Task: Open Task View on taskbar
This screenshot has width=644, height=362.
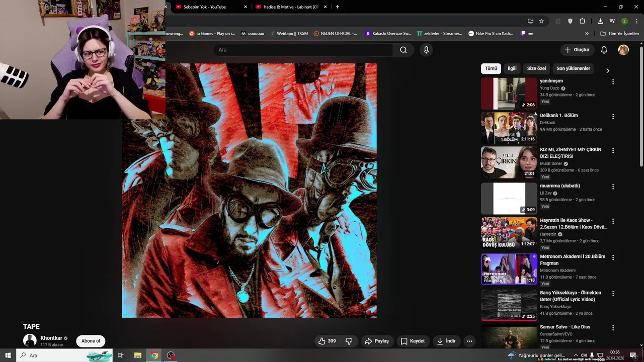Action: 121,355
